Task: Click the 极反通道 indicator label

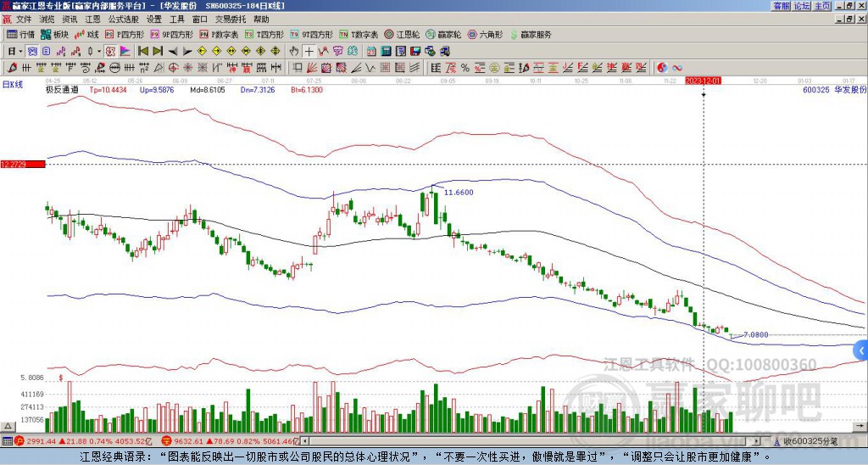Action: 62,89
